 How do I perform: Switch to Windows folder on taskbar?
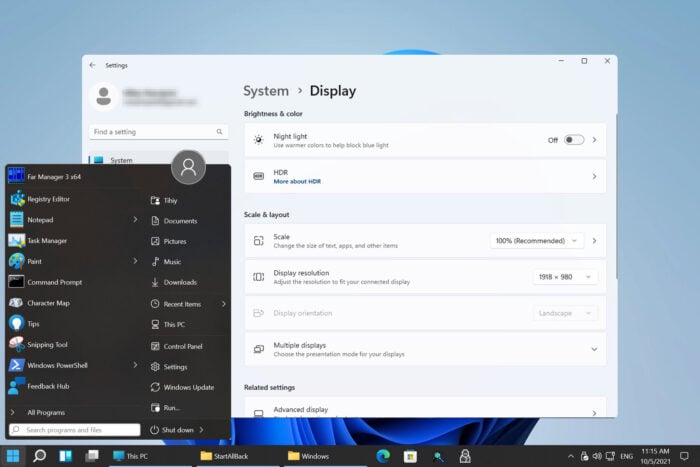pos(325,456)
